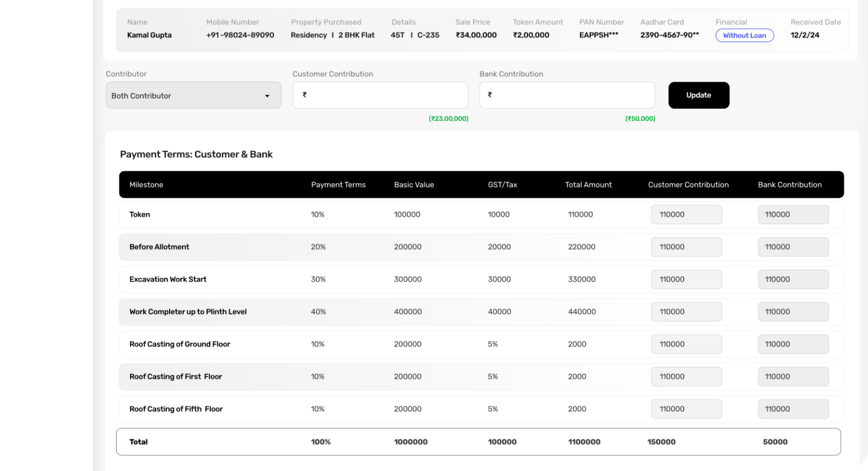Screen dimensions: 868x471
Task: Edit Bank Contribution for Plinth Level row
Action: (793, 312)
